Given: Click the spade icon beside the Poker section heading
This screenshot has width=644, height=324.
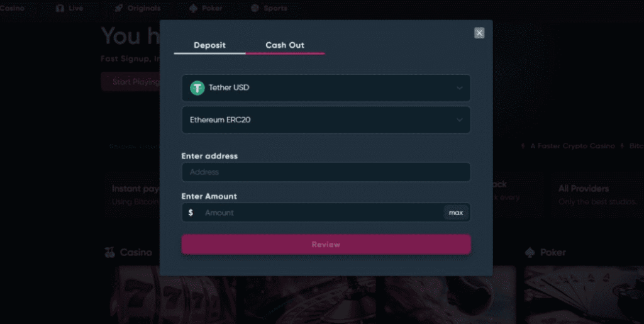Looking at the screenshot, I should (x=530, y=252).
